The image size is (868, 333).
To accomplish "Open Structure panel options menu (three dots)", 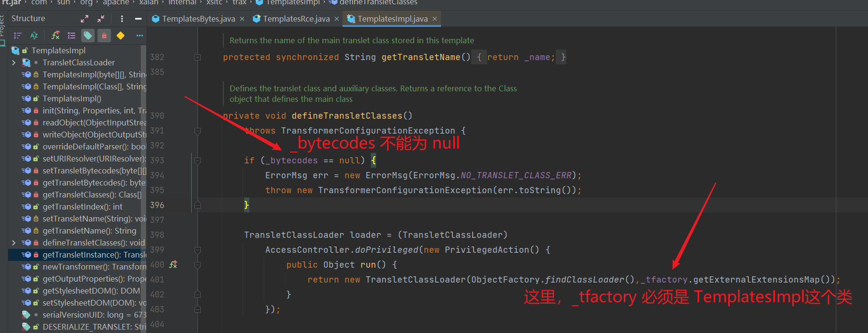I will coord(122,19).
